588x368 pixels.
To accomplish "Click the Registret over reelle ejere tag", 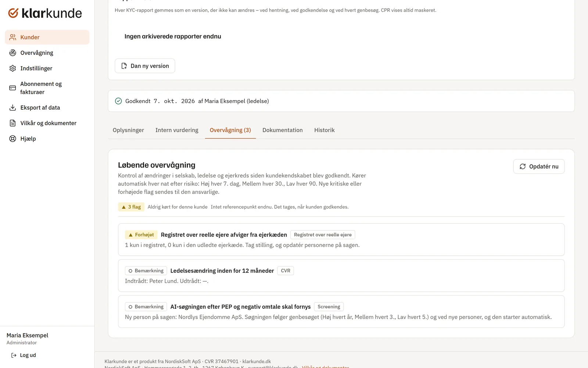I will point(323,235).
